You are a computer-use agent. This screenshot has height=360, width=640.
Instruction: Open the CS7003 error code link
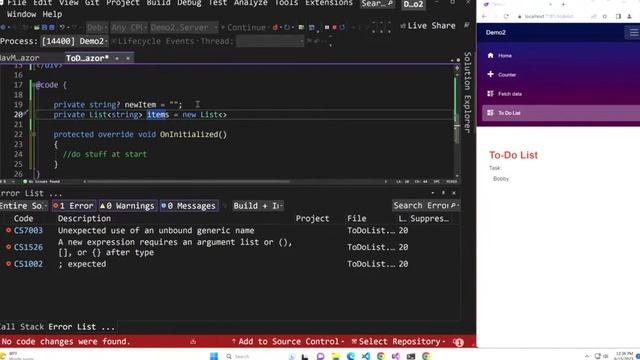click(28, 231)
